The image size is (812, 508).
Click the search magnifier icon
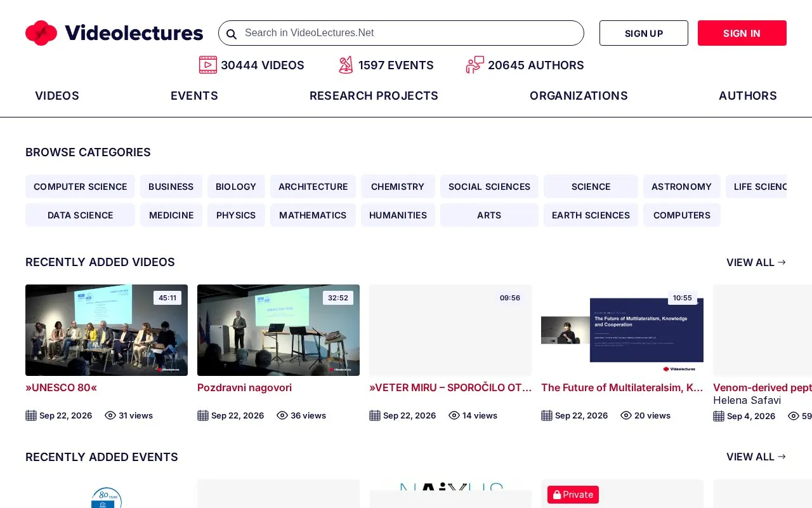(x=232, y=34)
